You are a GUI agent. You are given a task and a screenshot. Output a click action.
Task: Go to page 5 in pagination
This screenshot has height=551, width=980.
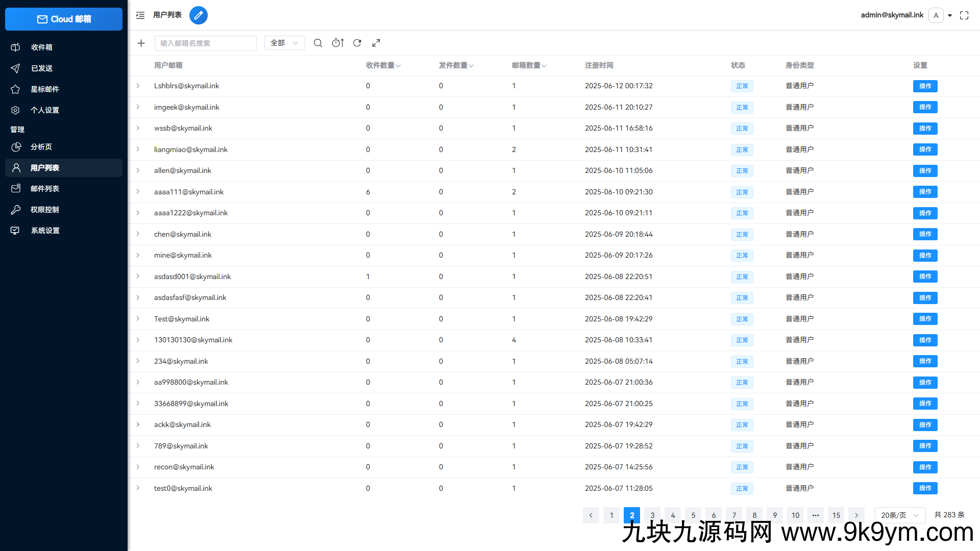[693, 515]
